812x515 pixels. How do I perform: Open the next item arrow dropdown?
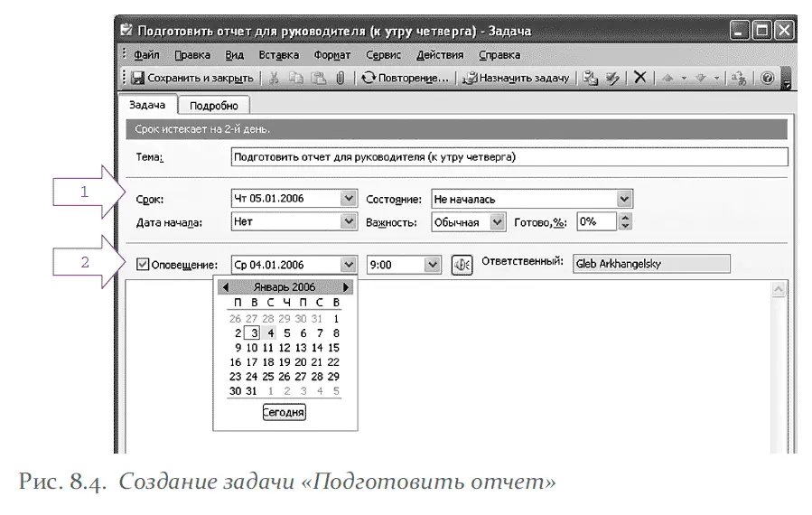pyautogui.click(x=717, y=79)
